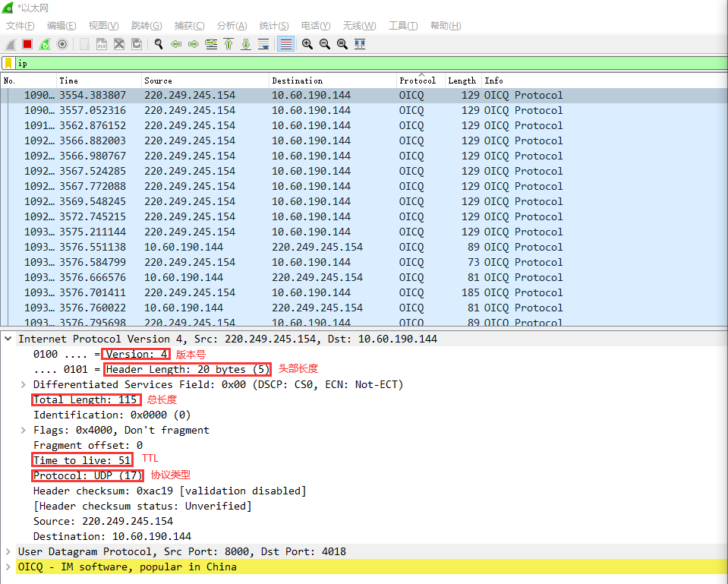Select packet at time 3554.383807
This screenshot has height=584, width=728.
(x=364, y=95)
